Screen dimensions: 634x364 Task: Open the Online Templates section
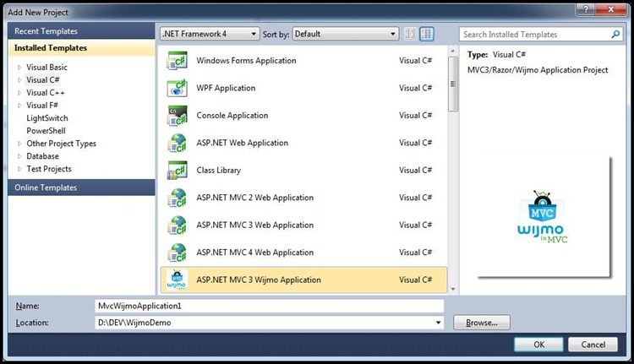[81, 187]
